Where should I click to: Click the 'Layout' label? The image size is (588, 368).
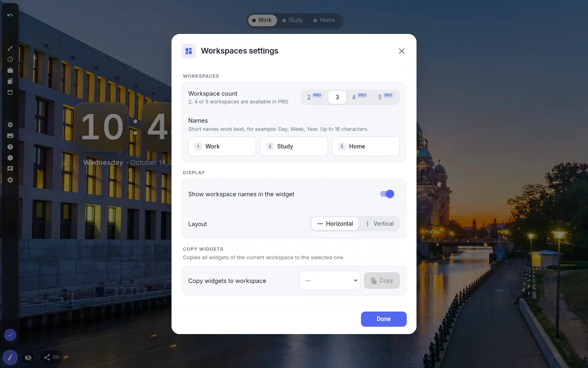(x=198, y=224)
